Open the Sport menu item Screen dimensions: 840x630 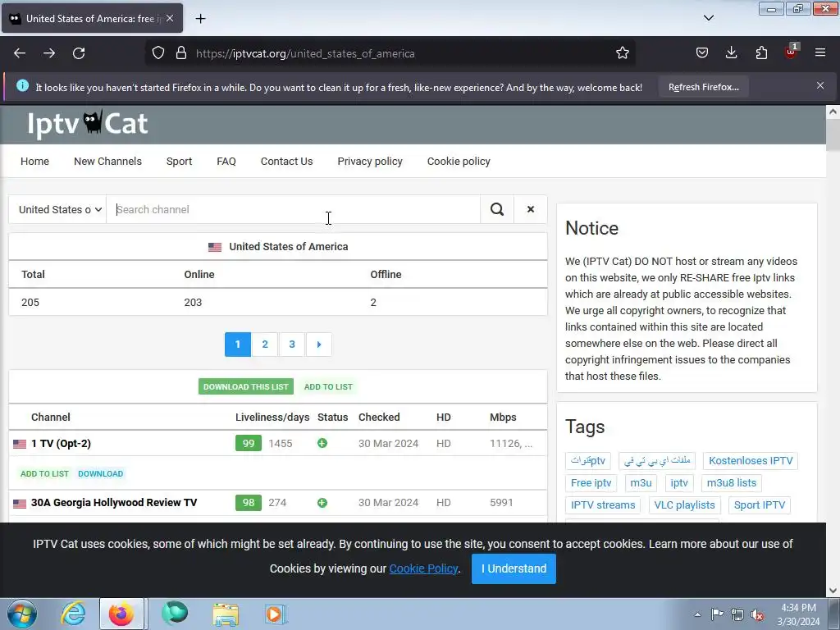pyautogui.click(x=179, y=162)
